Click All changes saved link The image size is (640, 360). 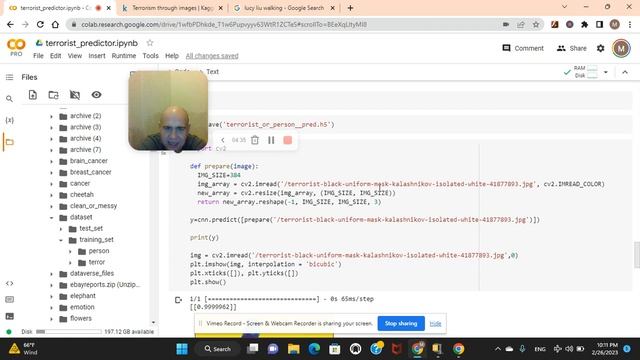point(212,56)
